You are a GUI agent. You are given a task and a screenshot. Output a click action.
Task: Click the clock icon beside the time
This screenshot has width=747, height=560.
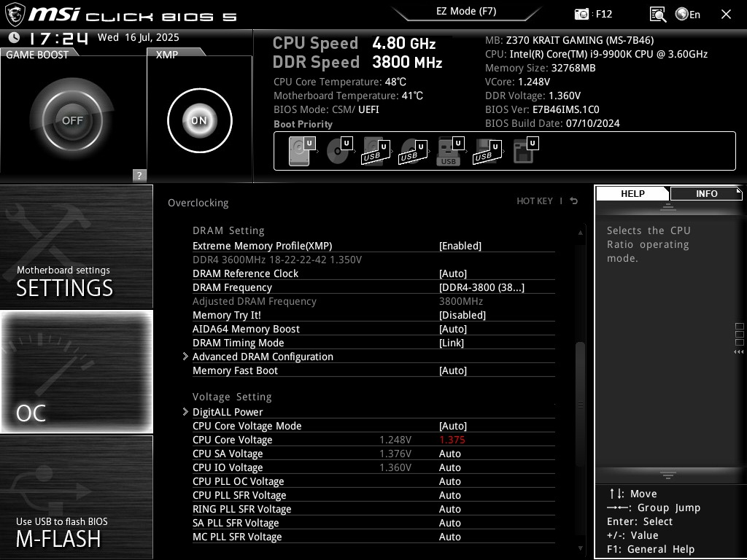click(x=15, y=37)
